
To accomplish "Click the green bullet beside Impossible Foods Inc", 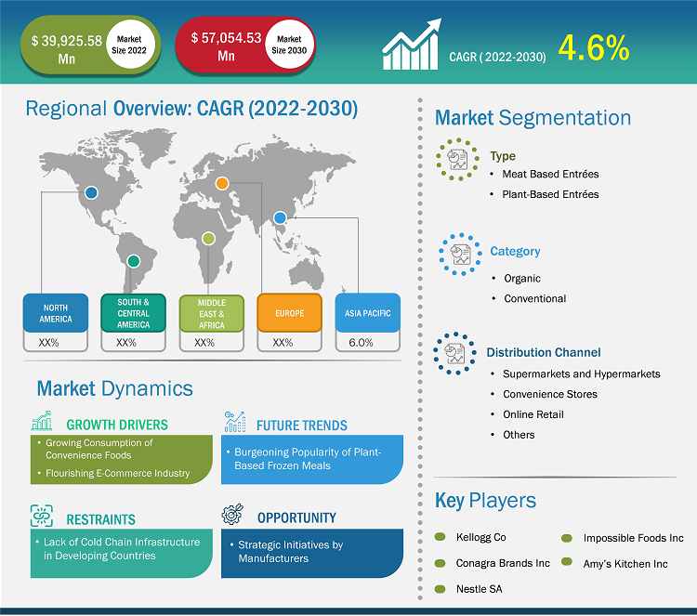I will click(567, 538).
